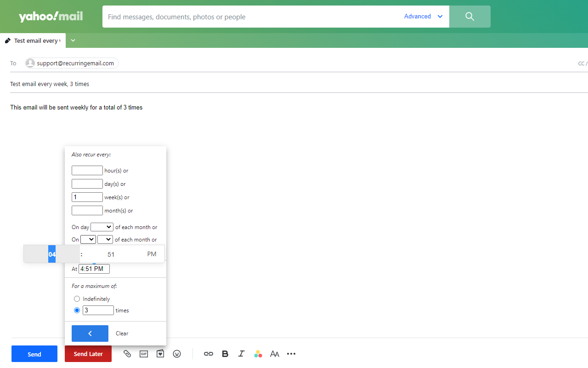Open the 'On day' of each month dropdown

point(102,227)
